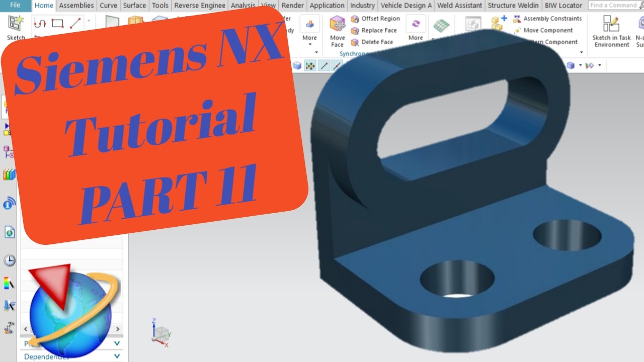Switch to the Render tab
Image resolution: width=644 pixels, height=362 pixels.
click(x=292, y=6)
